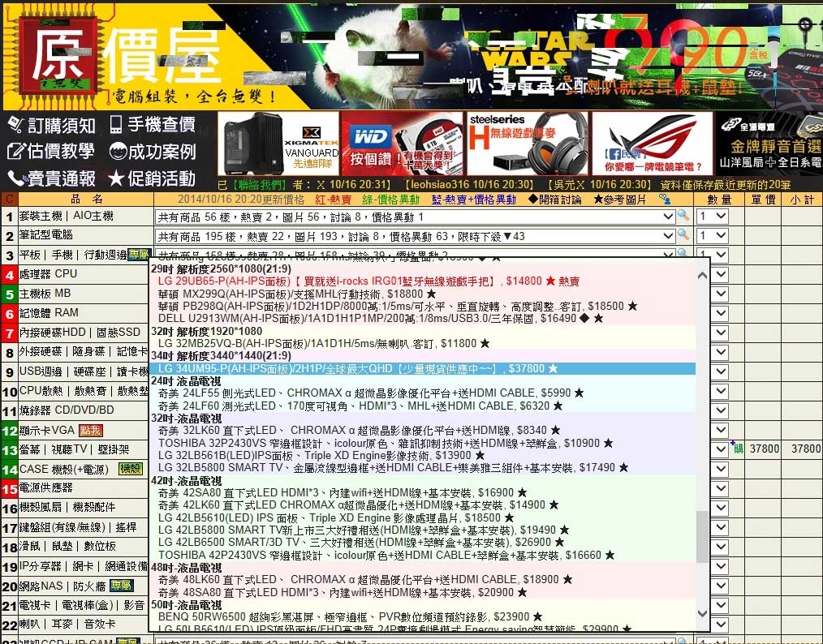Select category 4 處理器 CPU
823x644 pixels.
[48, 274]
